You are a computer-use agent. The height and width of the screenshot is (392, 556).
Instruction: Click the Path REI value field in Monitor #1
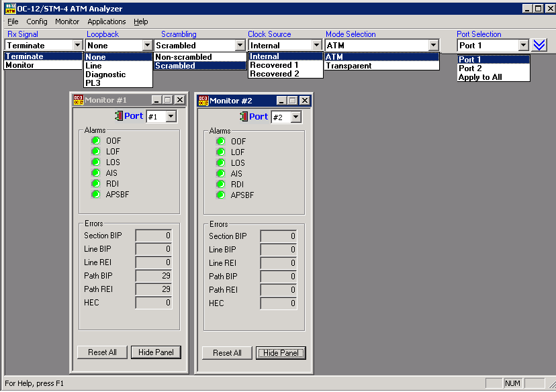pyautogui.click(x=154, y=289)
